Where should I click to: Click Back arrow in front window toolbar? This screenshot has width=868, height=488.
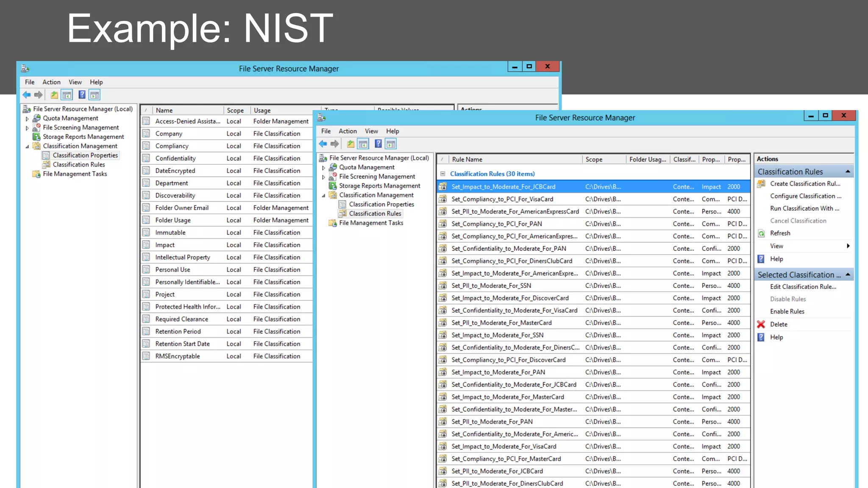click(323, 144)
